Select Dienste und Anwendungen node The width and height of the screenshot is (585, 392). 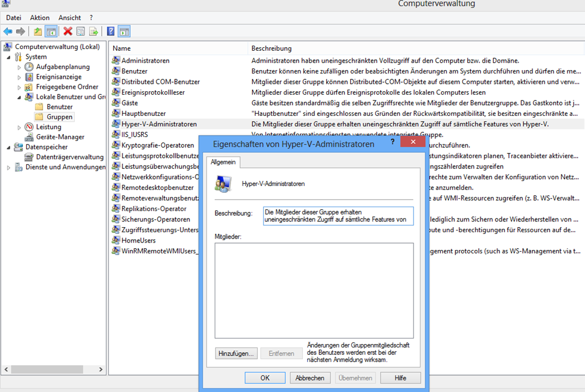click(x=65, y=167)
